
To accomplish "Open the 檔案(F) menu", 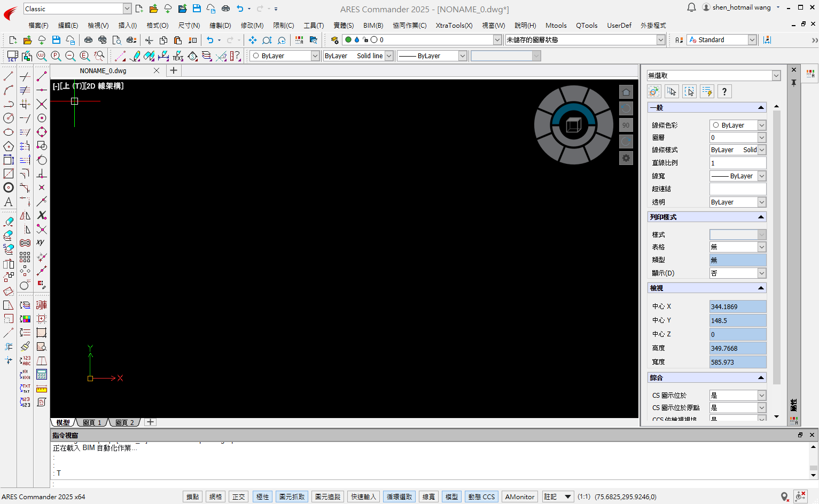I will tap(38, 25).
